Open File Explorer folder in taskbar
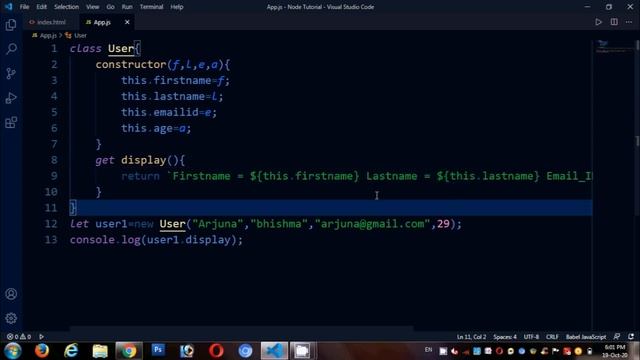 (x=100, y=351)
